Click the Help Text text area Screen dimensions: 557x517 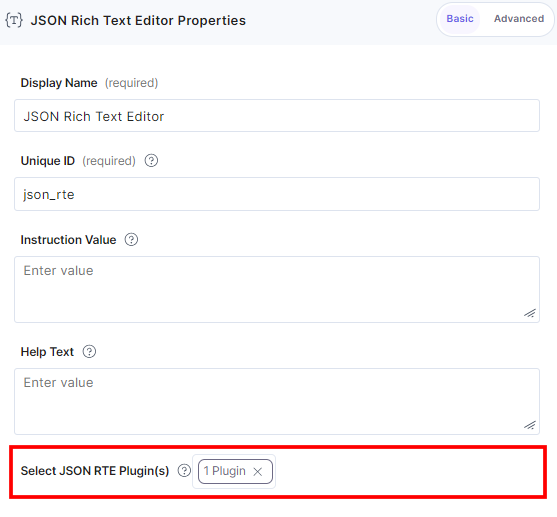click(x=277, y=402)
